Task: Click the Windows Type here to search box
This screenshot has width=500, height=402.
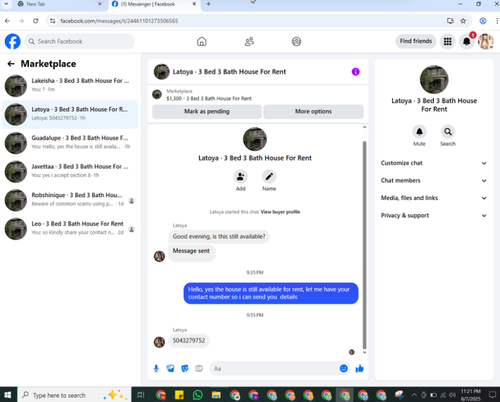Action: pos(75,395)
